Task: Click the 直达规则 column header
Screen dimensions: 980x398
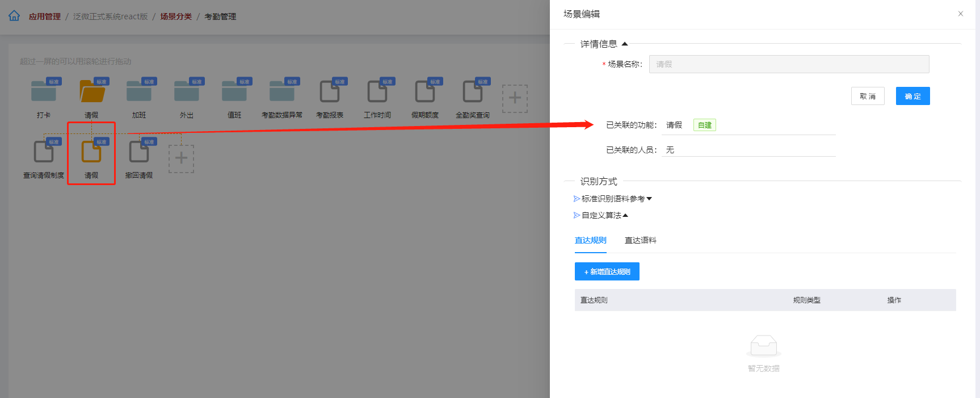Action: (x=594, y=300)
